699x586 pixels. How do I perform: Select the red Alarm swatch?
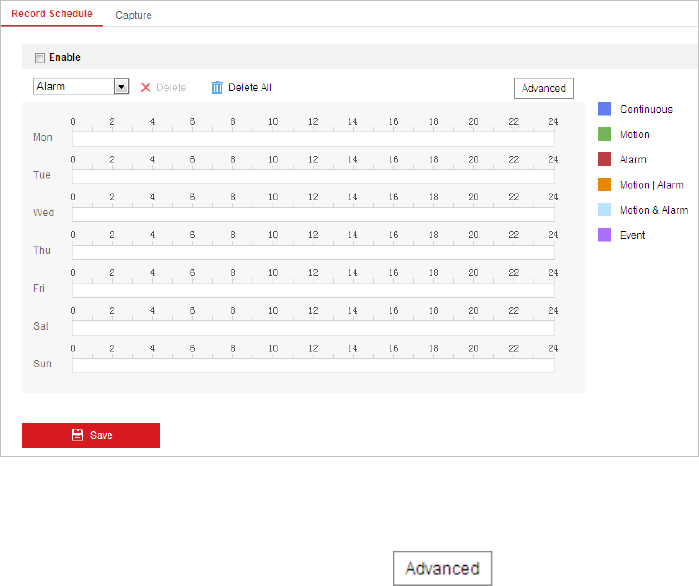[x=604, y=159]
